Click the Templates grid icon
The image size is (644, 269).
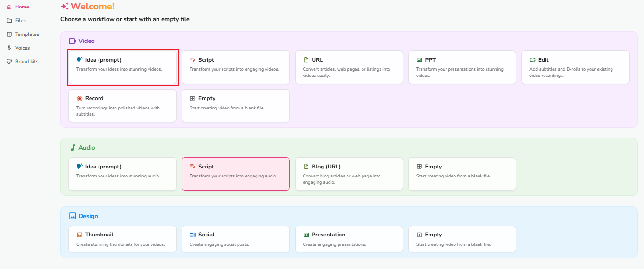(x=9, y=34)
